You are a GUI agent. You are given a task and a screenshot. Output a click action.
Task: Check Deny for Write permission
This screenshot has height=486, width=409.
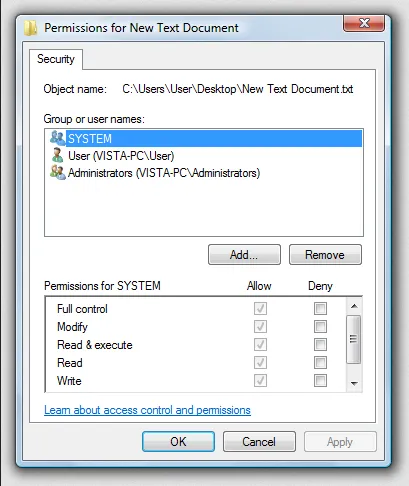coord(320,381)
